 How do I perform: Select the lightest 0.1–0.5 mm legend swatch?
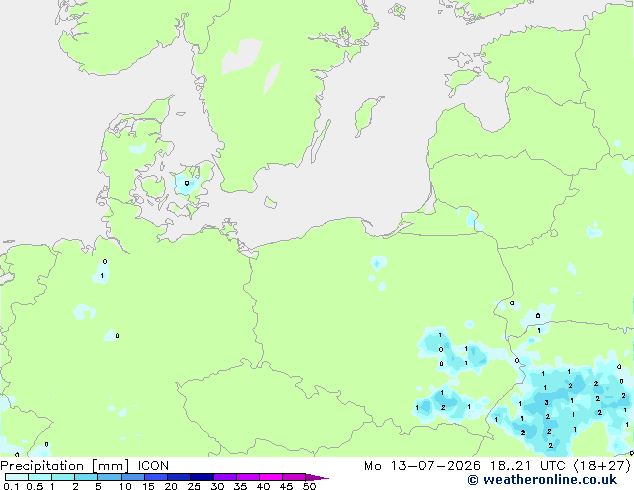tap(17, 477)
